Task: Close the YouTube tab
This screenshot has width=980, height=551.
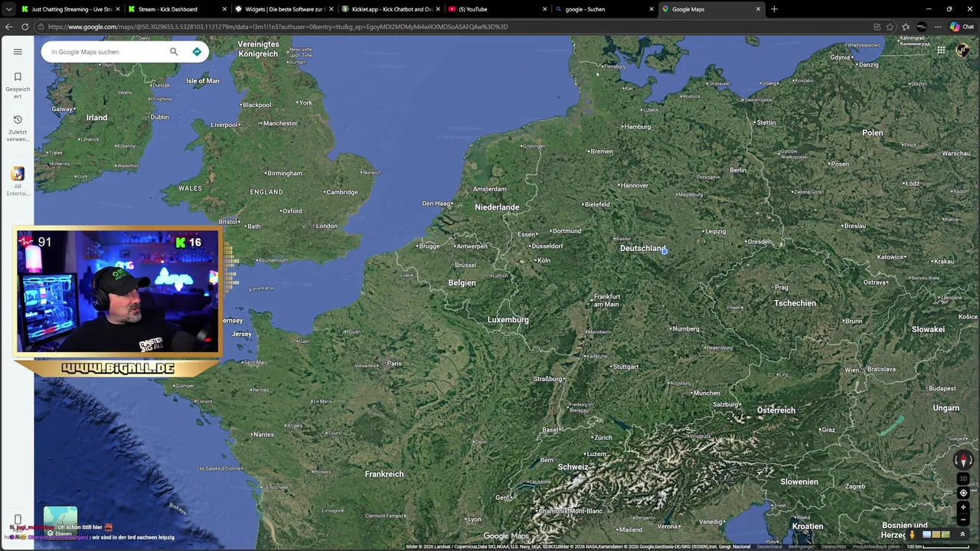Action: click(544, 9)
